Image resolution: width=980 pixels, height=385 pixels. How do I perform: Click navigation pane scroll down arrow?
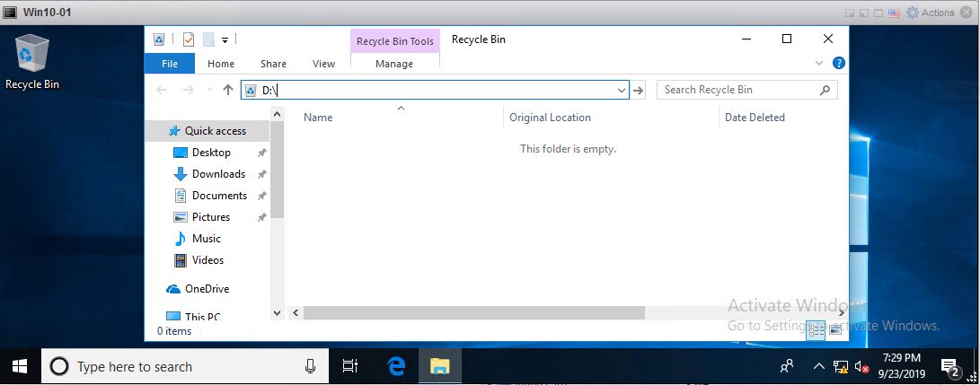pos(278,312)
